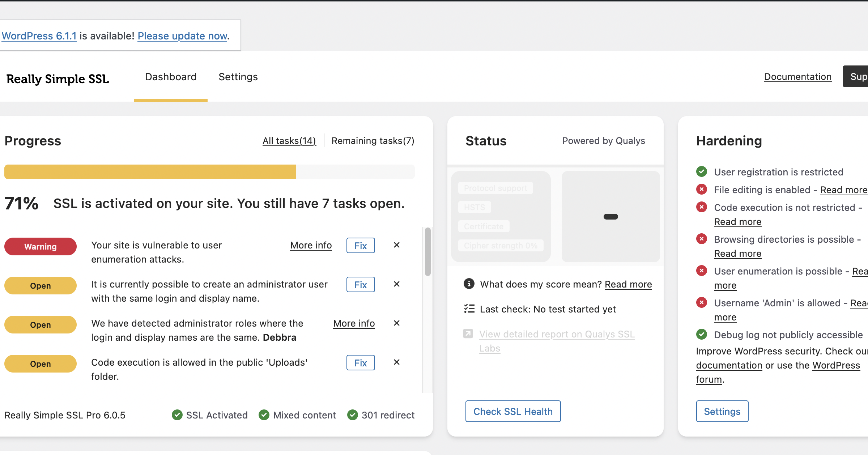Click green check icon next to Mixed content
Screen dimensions: 868x455
coord(264,415)
